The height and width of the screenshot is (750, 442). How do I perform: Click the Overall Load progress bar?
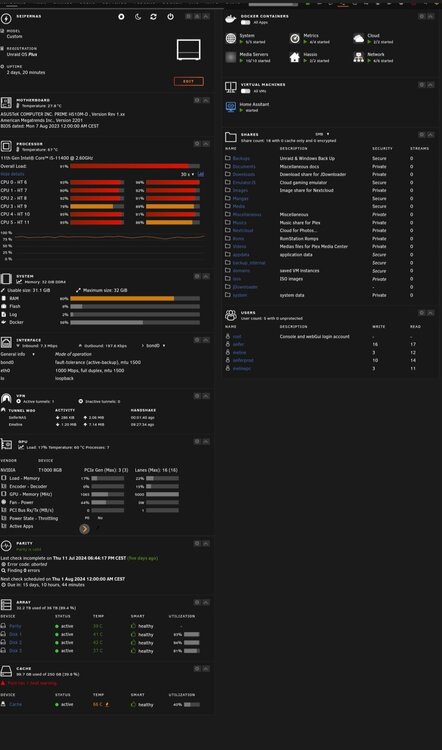(x=135, y=166)
